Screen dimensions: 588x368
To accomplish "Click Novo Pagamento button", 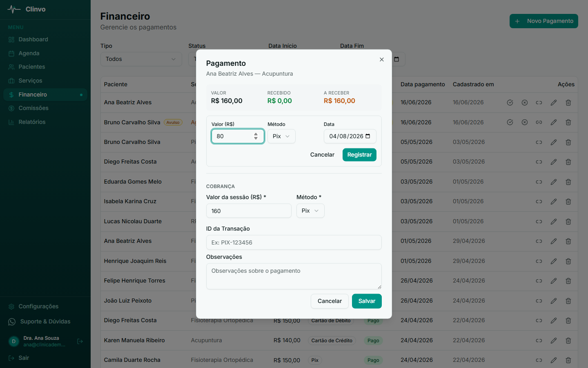I will 544,21.
